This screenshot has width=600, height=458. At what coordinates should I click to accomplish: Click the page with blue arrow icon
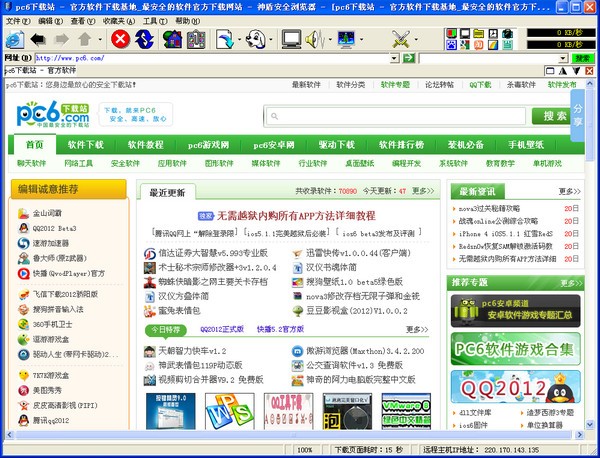point(225,39)
